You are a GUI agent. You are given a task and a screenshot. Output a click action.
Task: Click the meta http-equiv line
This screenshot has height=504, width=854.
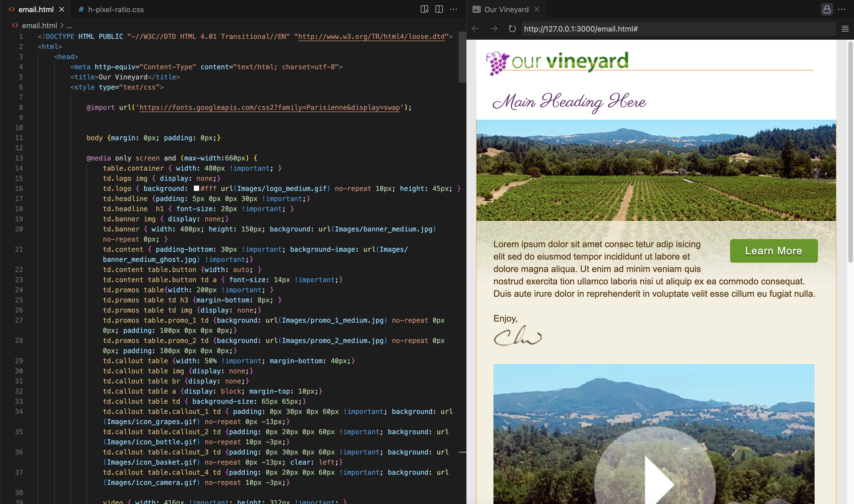tap(206, 67)
